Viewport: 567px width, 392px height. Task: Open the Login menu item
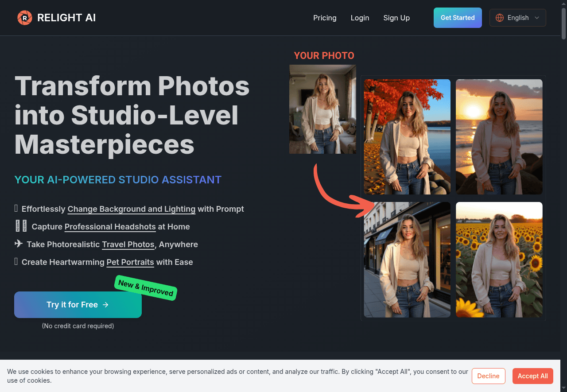(360, 18)
